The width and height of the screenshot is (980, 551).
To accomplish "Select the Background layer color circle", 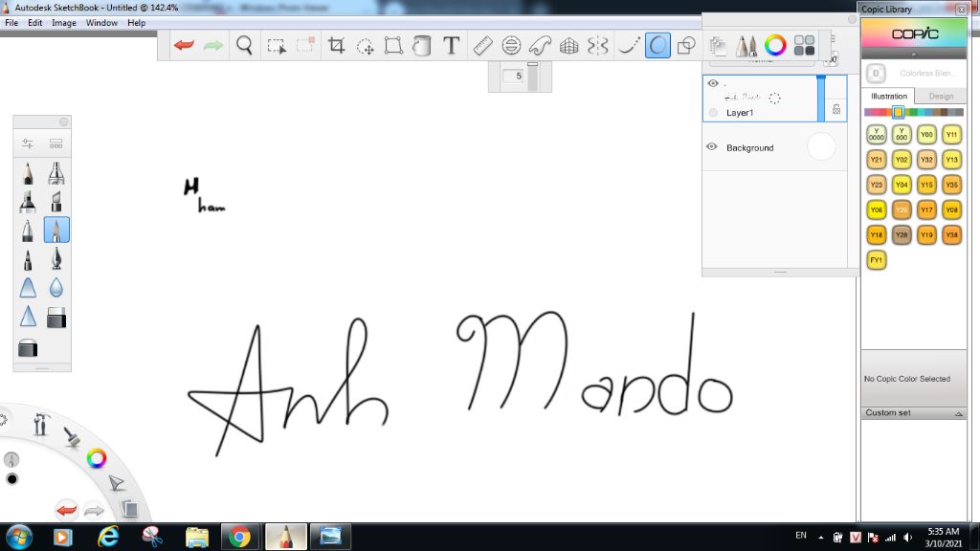I will pos(820,146).
